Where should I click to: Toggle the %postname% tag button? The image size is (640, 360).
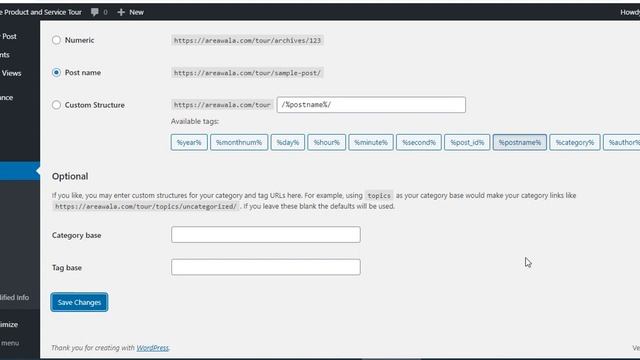[x=520, y=142]
